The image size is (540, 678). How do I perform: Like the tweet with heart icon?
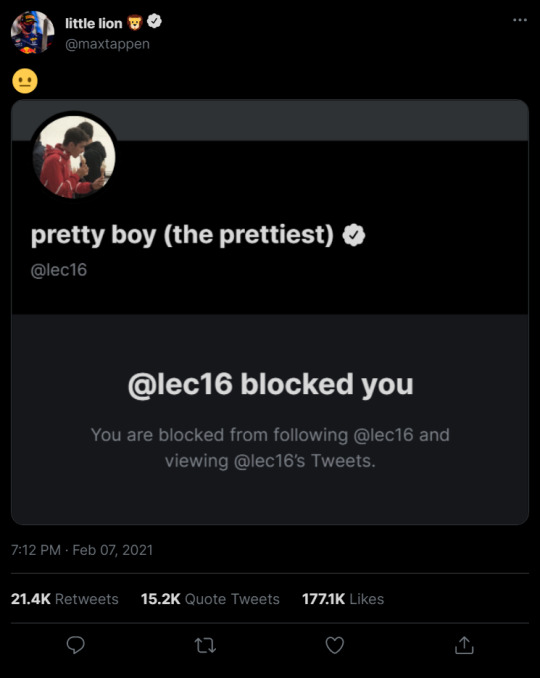point(334,645)
